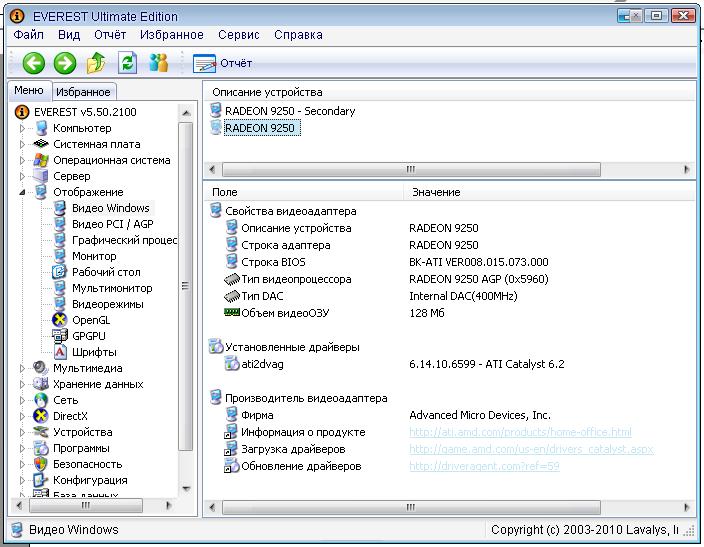Switch to the Меню sidebar tab

pos(29,90)
